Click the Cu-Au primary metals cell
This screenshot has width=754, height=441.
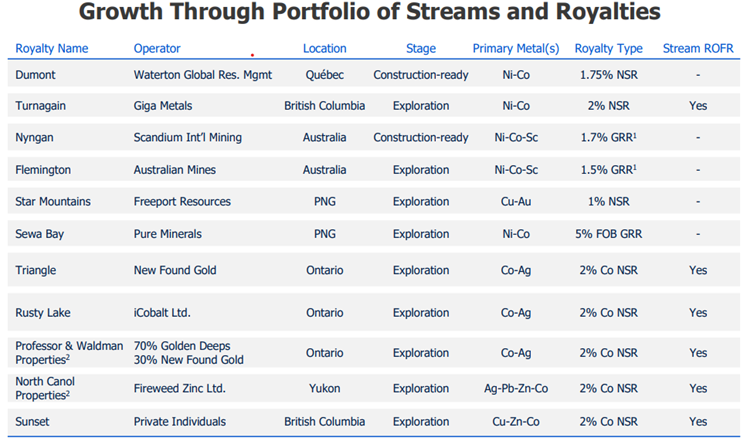pyautogui.click(x=516, y=202)
